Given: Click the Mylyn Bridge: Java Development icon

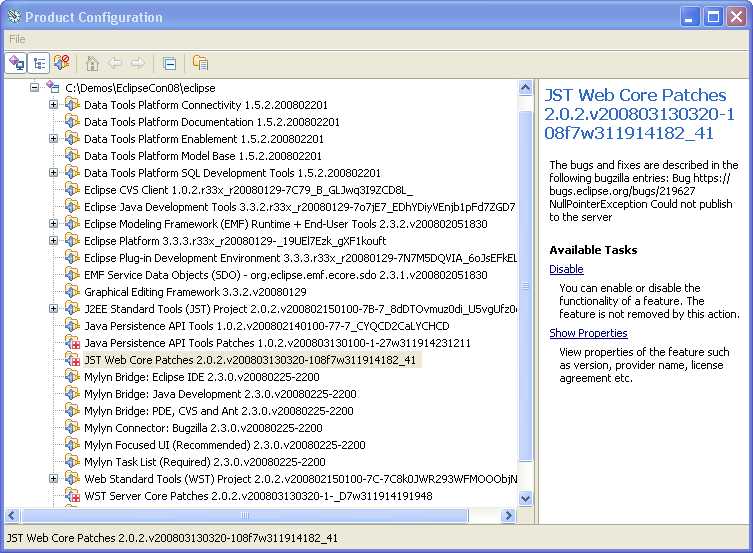Looking at the screenshot, I should click(72, 394).
